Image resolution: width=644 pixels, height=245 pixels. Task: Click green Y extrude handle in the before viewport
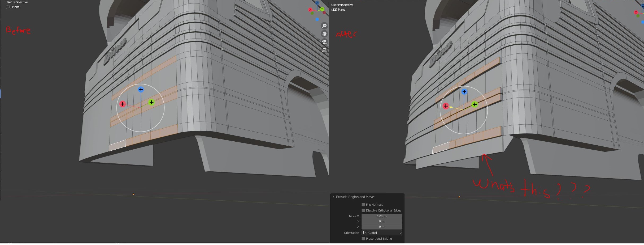pyautogui.click(x=151, y=102)
